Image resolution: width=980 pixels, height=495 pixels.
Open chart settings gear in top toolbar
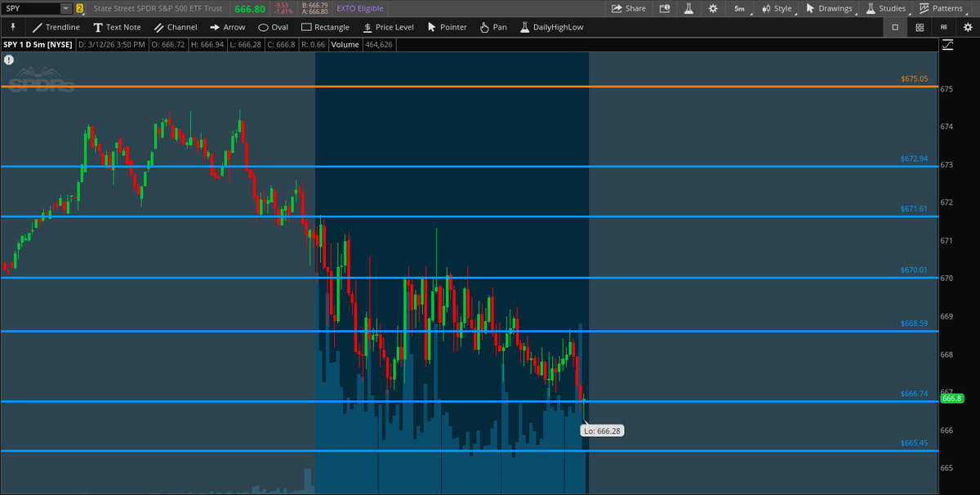[713, 8]
